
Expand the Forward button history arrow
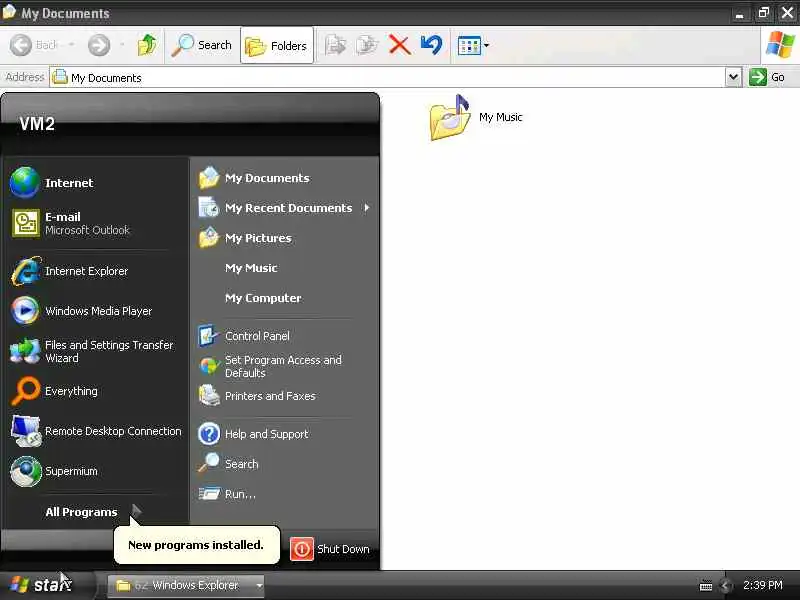point(122,45)
